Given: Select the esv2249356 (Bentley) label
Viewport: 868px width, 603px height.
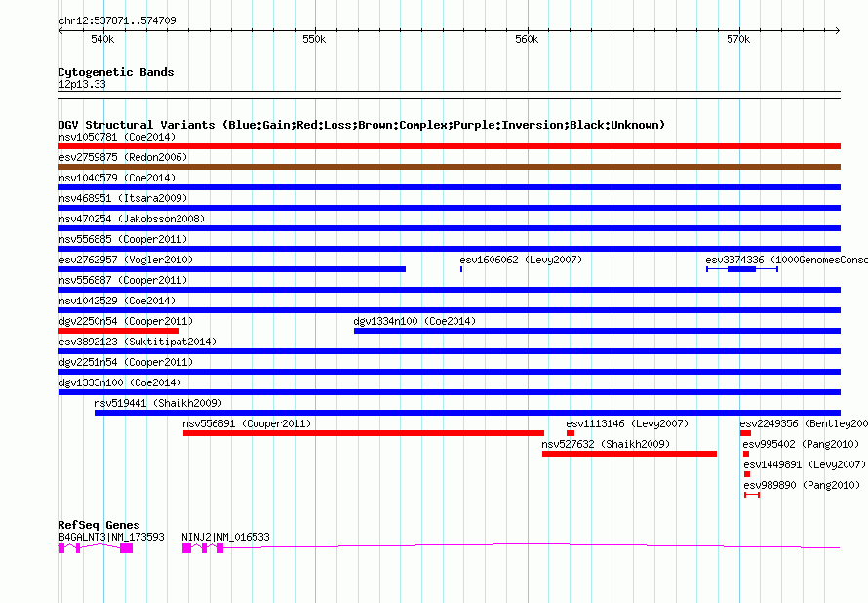Looking at the screenshot, I should [x=804, y=423].
